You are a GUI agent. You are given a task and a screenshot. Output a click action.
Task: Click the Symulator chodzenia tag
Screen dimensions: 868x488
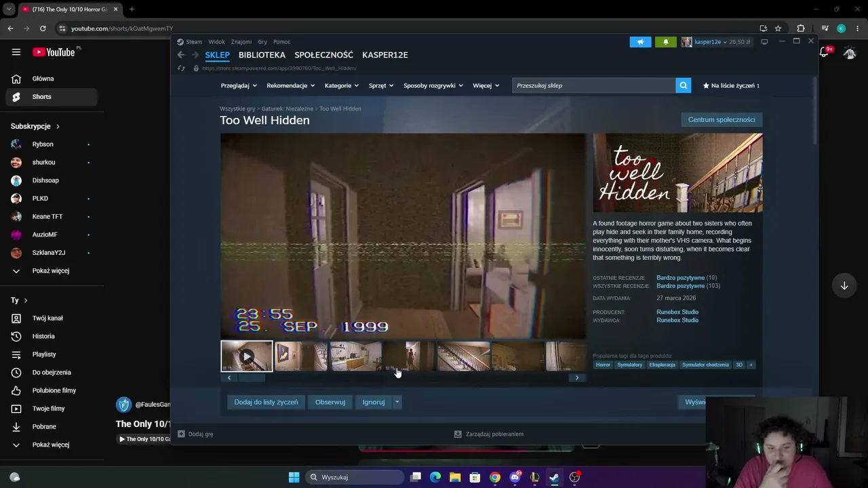[x=705, y=365]
